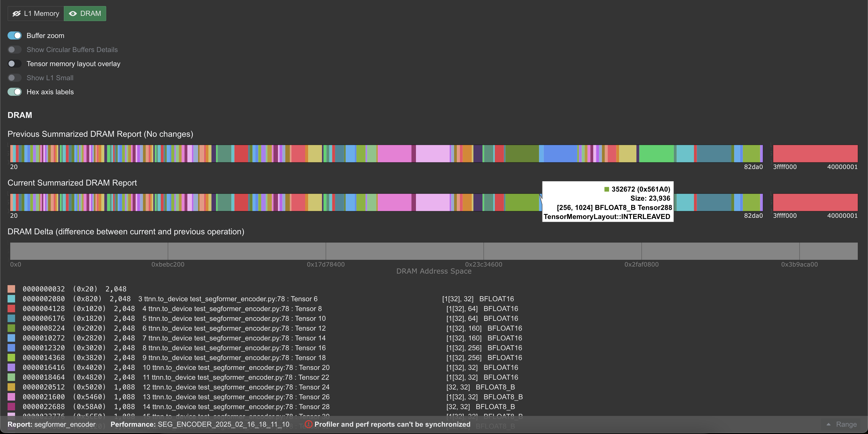Click the eye-slash icon on L1 Memory

coord(17,14)
